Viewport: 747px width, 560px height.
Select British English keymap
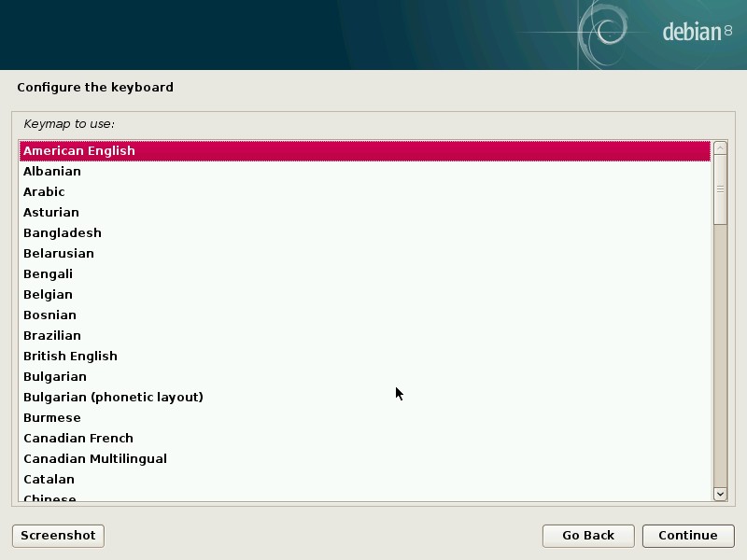point(365,356)
